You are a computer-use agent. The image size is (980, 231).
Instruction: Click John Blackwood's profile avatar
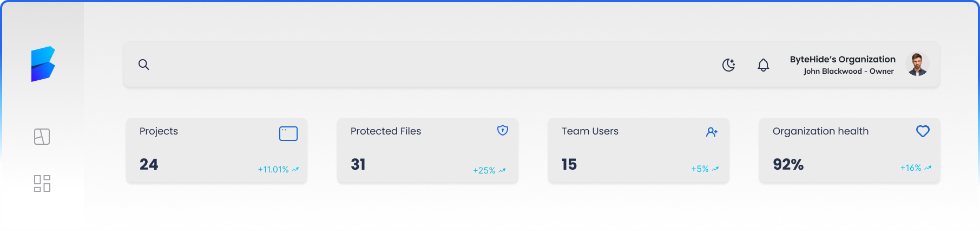[x=917, y=65]
